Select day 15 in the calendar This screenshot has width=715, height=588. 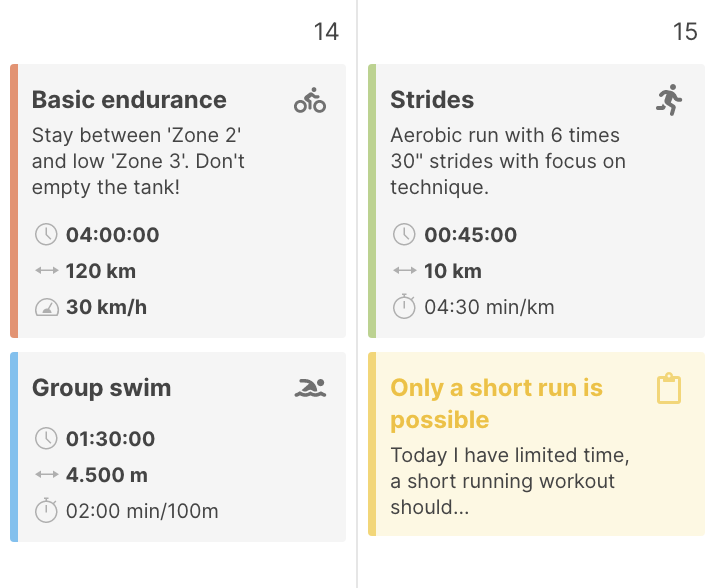click(685, 32)
